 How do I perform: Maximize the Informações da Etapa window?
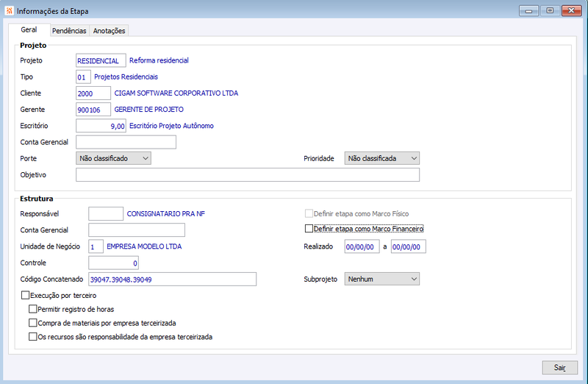click(x=550, y=11)
